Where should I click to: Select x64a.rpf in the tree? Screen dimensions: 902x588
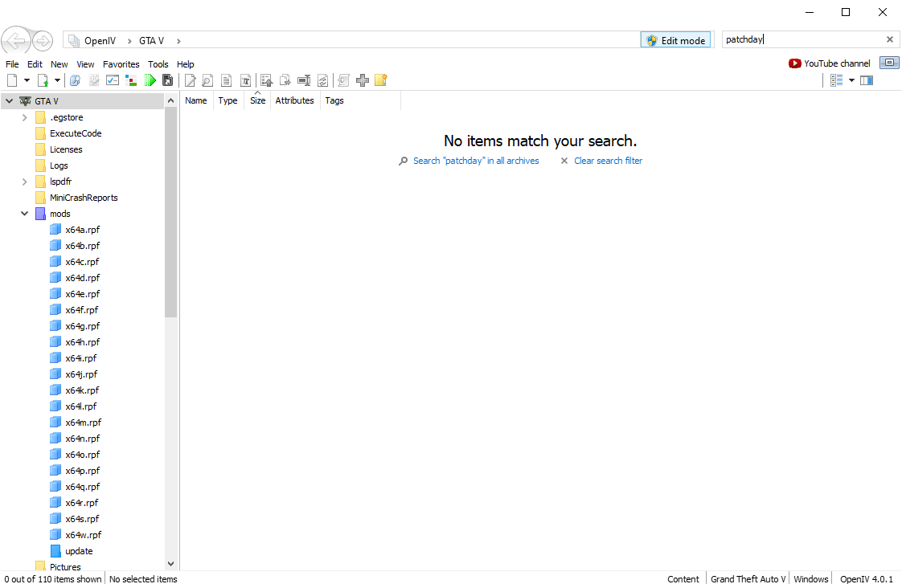(82, 230)
